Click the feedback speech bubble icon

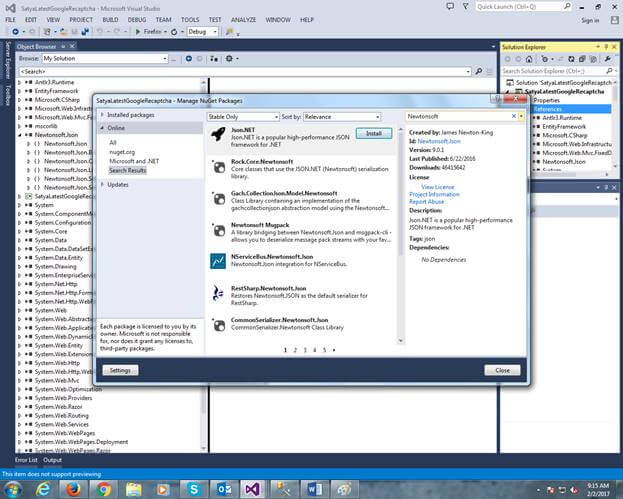[x=450, y=7]
